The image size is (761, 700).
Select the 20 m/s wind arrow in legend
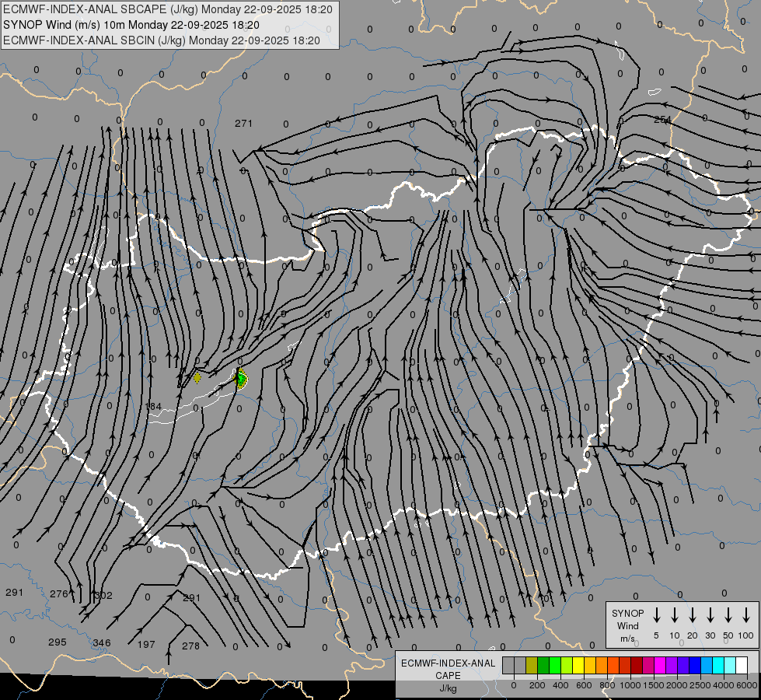pyautogui.click(x=693, y=615)
